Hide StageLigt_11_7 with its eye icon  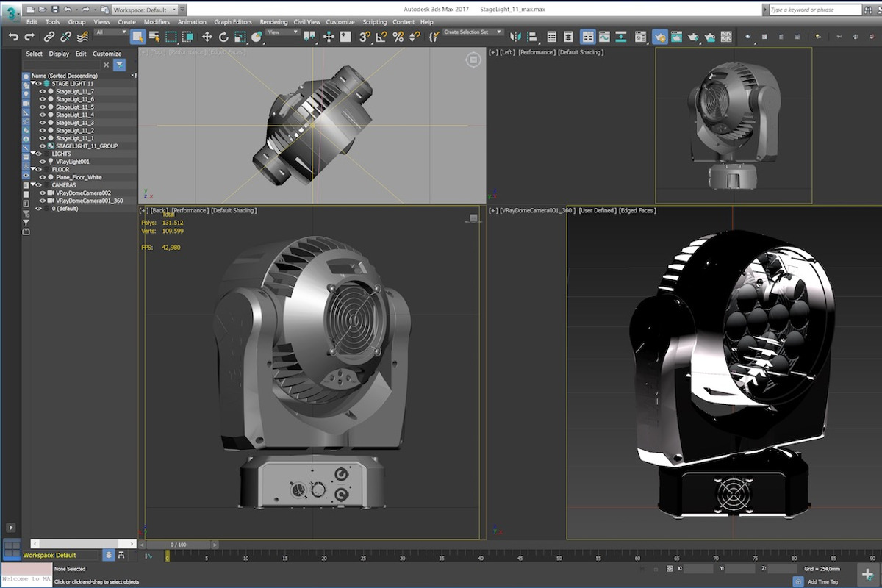[x=42, y=92]
